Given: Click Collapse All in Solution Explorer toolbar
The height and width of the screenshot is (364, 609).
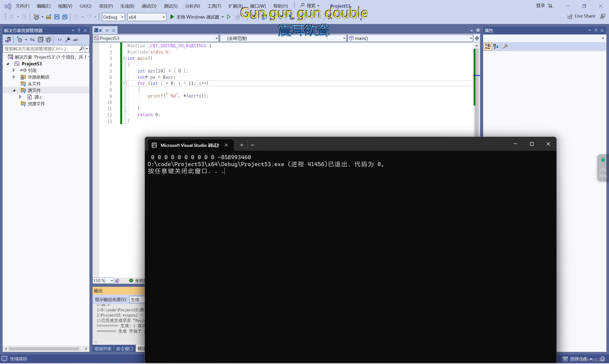Looking at the screenshot, I should 40,39.
